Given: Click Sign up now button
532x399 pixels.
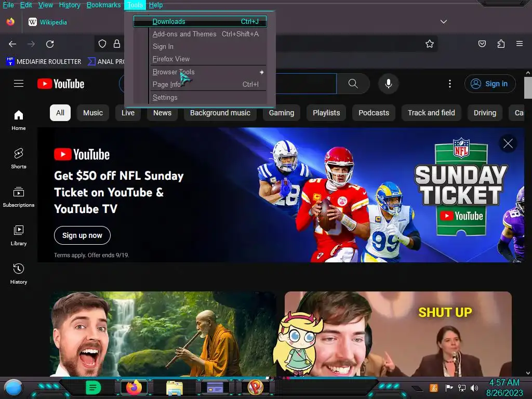Looking at the screenshot, I should tap(82, 235).
